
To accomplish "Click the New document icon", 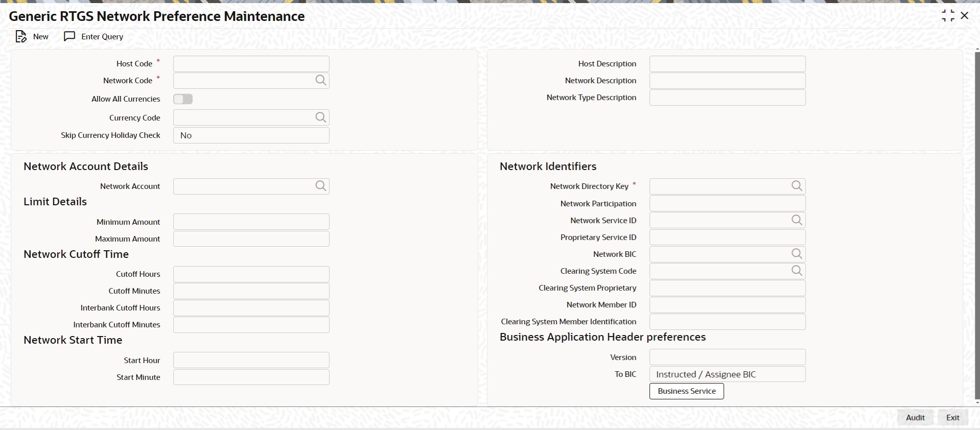I will pyautogui.click(x=21, y=37).
